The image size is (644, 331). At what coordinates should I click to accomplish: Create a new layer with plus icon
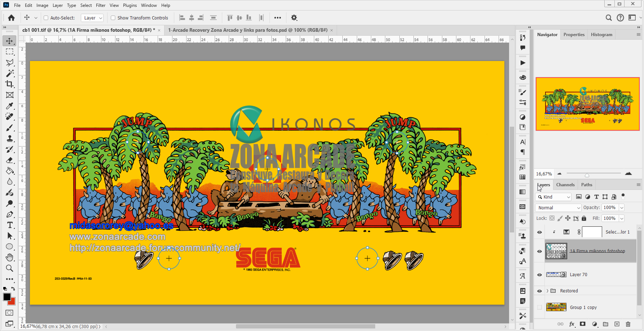click(x=617, y=324)
